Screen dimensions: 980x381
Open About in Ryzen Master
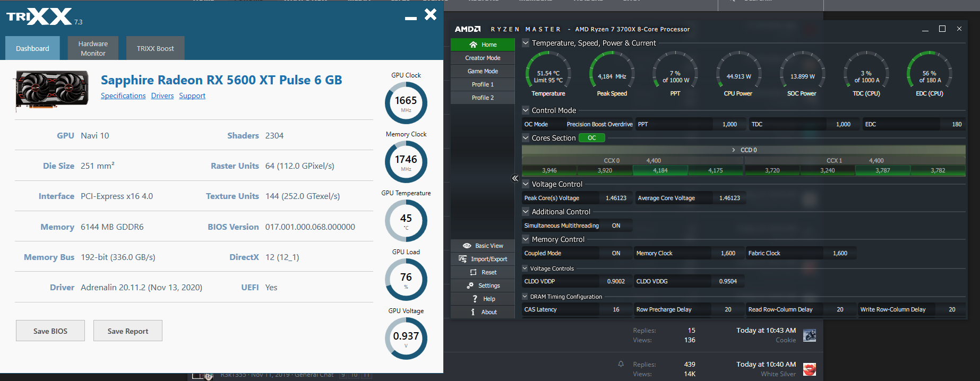coord(483,312)
